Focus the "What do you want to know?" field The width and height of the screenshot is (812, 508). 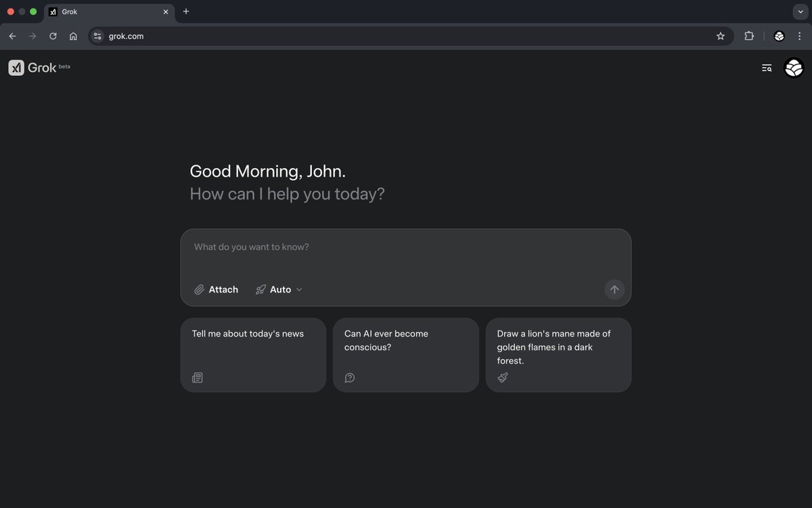click(406, 247)
